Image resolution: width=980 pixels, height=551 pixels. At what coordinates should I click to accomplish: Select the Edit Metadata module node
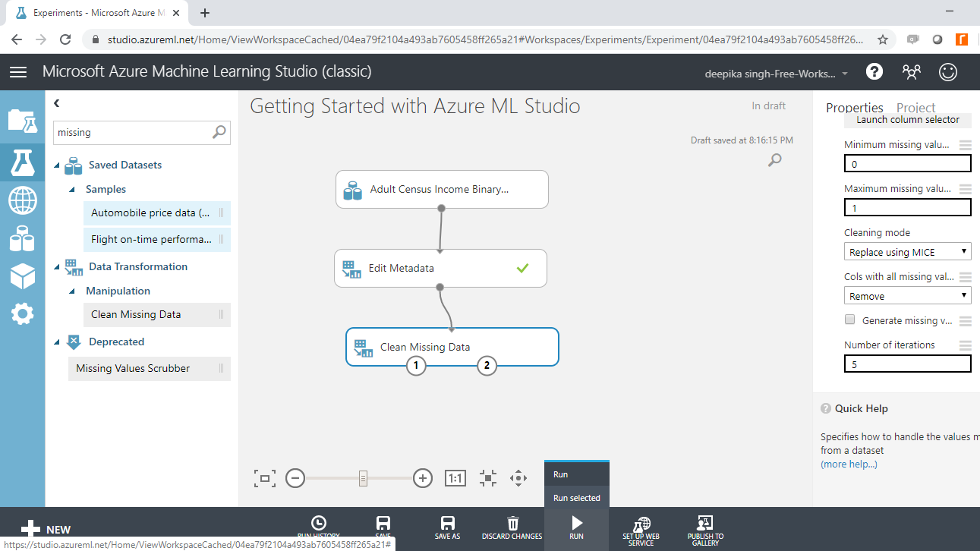440,268
